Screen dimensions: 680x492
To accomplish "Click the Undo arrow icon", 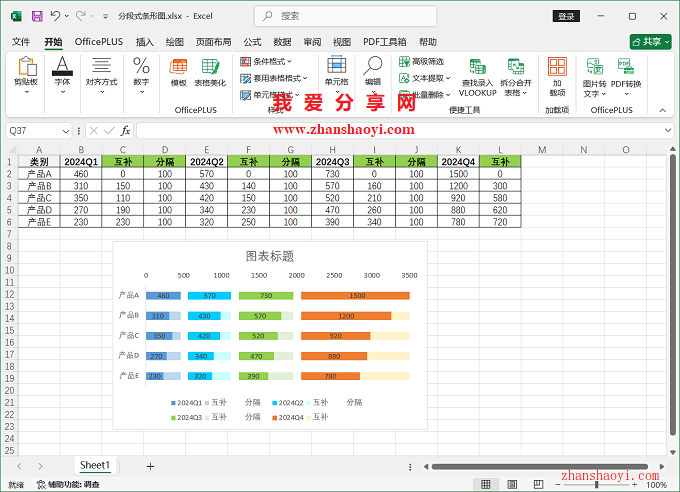I will click(x=56, y=17).
